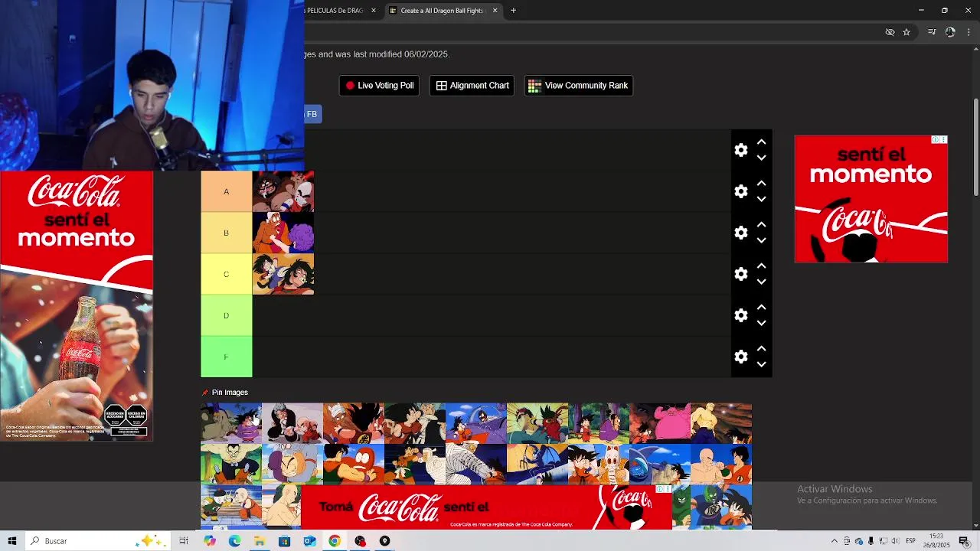Screen dimensions: 980x551
Task: Pick the fight image placed in tier A
Action: [283, 191]
